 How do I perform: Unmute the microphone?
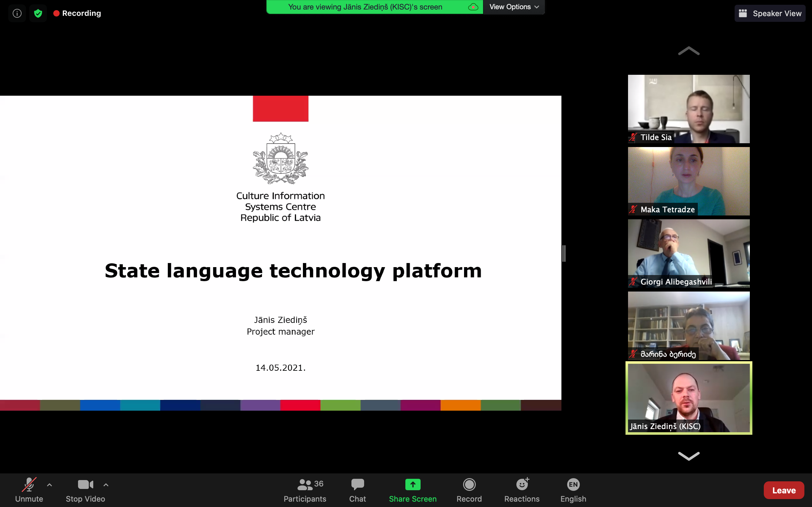[29, 490]
